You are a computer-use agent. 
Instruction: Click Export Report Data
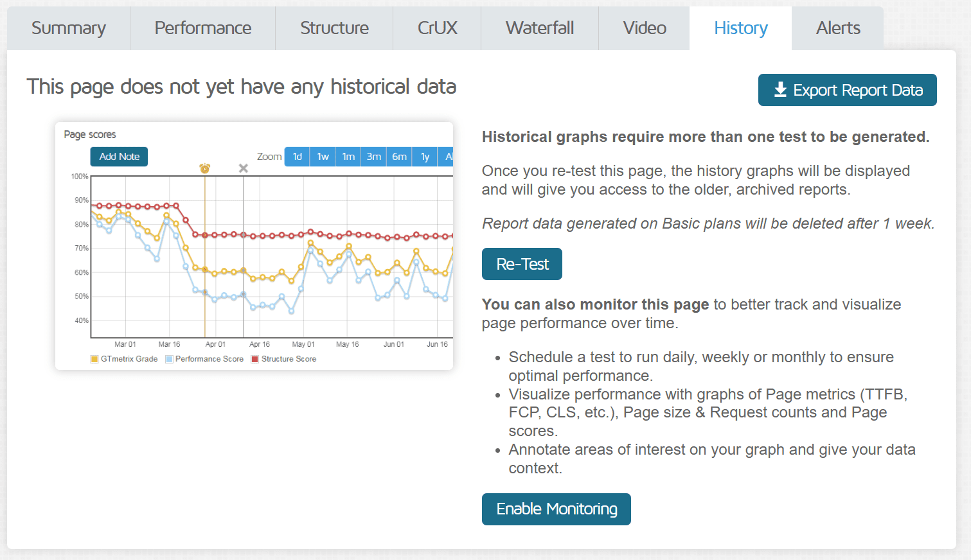pyautogui.click(x=847, y=90)
